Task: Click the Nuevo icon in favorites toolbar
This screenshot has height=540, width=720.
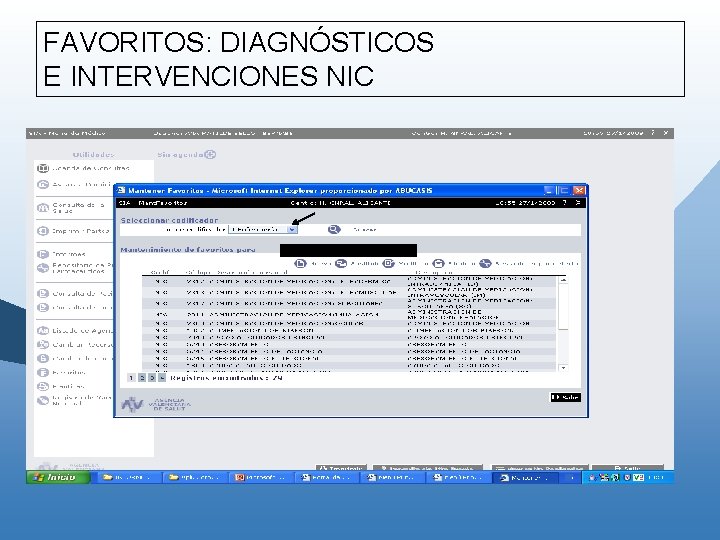Action: pyautogui.click(x=300, y=263)
